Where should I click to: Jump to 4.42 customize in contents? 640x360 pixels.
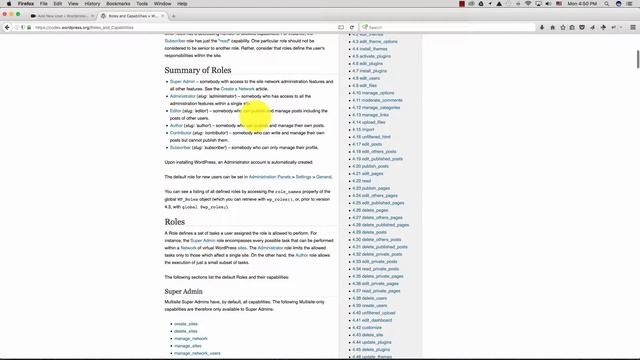pyautogui.click(x=367, y=328)
